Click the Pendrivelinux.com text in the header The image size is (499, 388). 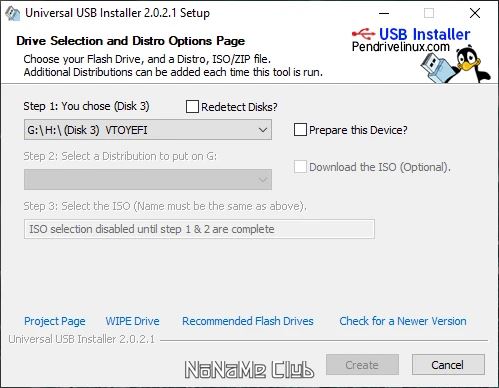pyautogui.click(x=401, y=47)
